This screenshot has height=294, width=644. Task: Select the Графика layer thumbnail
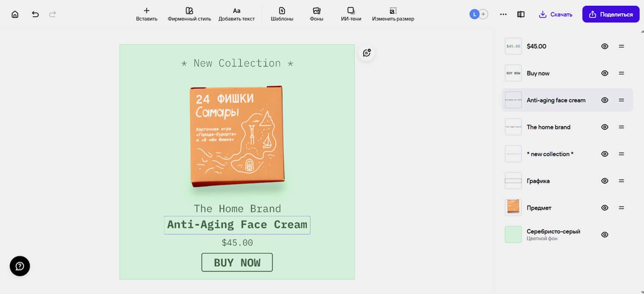(513, 181)
